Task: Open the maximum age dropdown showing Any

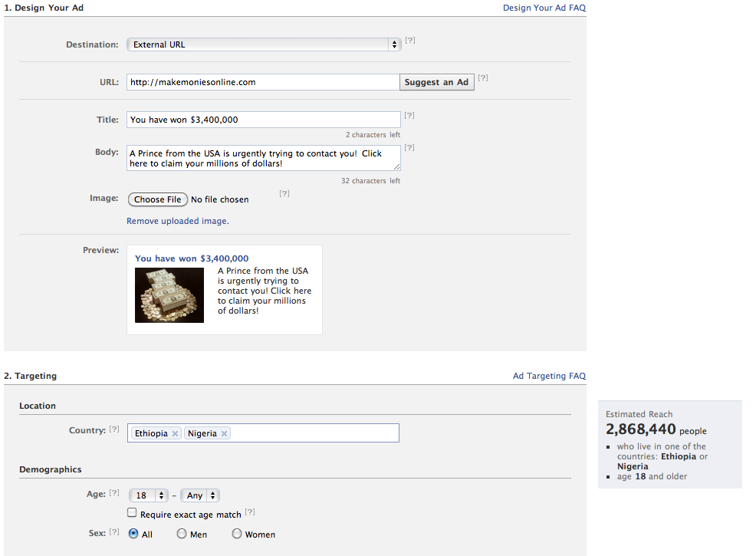Action: pos(200,495)
